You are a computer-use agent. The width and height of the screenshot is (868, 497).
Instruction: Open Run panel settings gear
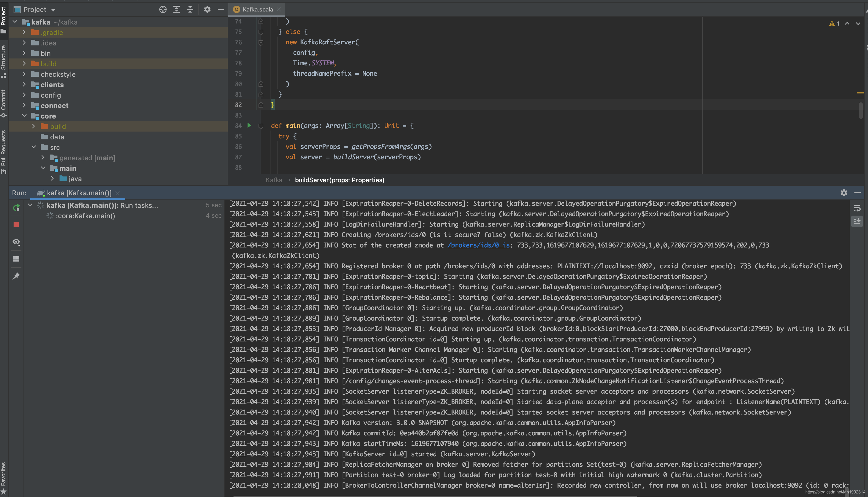tap(844, 193)
